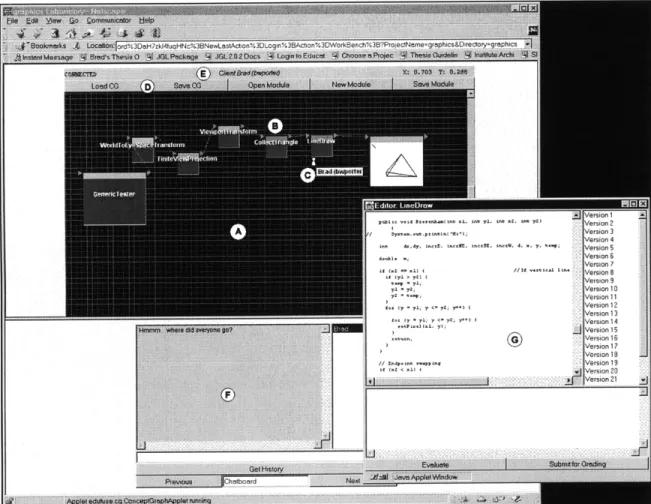The image size is (651, 504).
Task: Select the GenericTester module node
Action: [x=115, y=198]
